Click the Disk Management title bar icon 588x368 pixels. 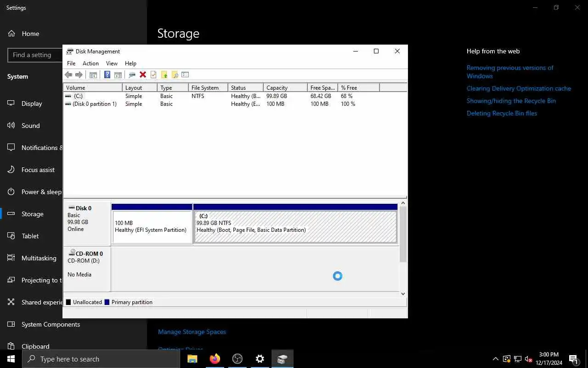tap(70, 51)
